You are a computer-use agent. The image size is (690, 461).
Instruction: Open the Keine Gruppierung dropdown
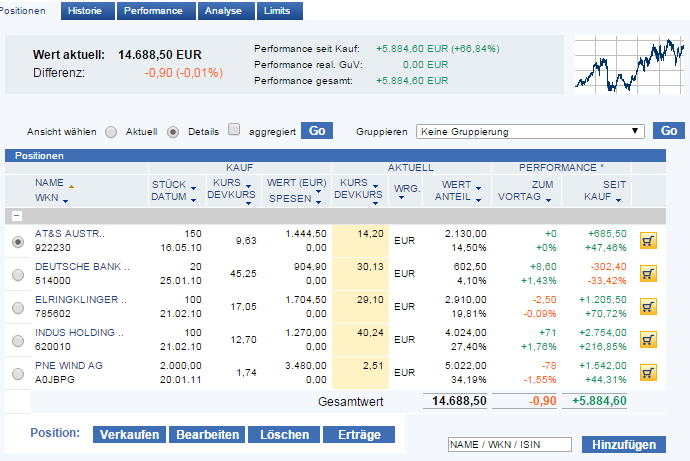click(530, 132)
